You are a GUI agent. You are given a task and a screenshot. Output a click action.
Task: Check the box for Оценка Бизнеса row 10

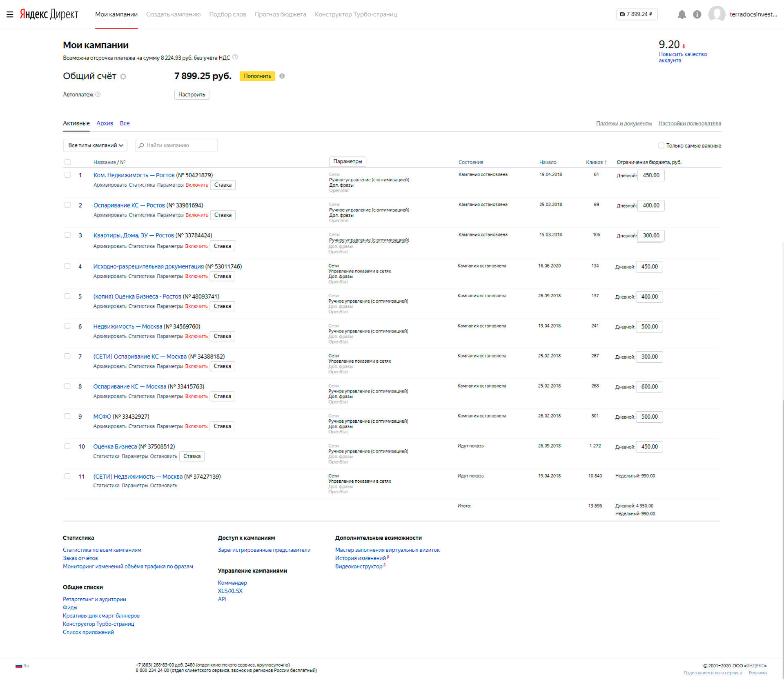tap(67, 446)
